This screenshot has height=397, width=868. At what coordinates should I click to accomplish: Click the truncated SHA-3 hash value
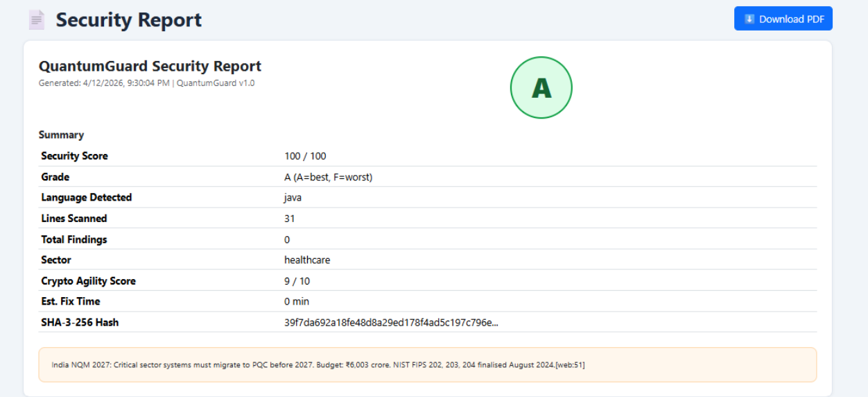pyautogui.click(x=391, y=322)
